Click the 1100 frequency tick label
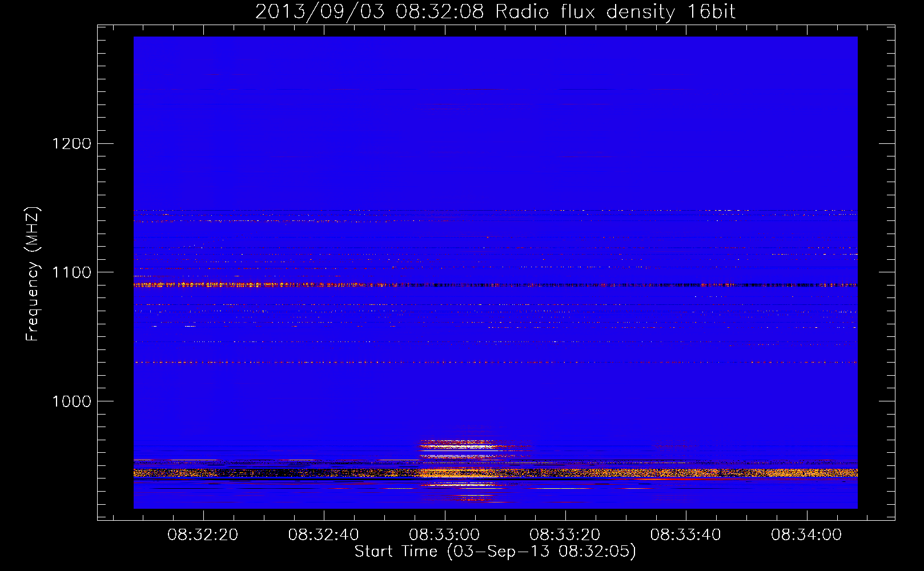 click(x=72, y=272)
